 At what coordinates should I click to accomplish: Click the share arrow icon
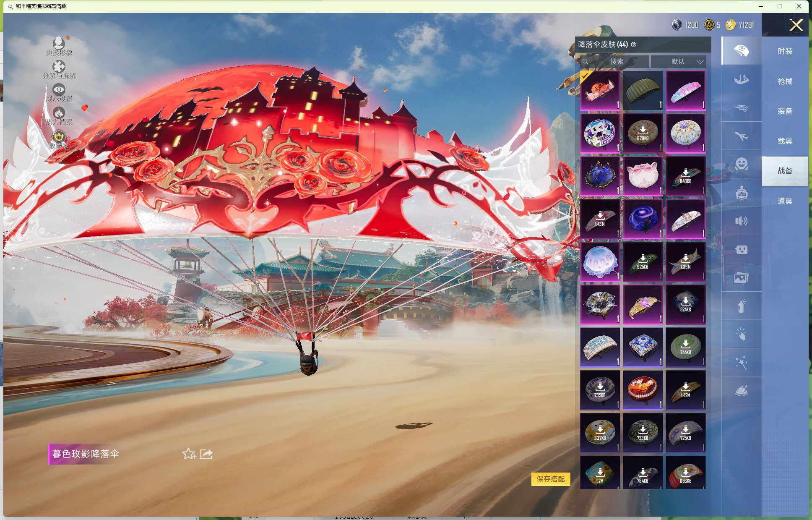(206, 454)
